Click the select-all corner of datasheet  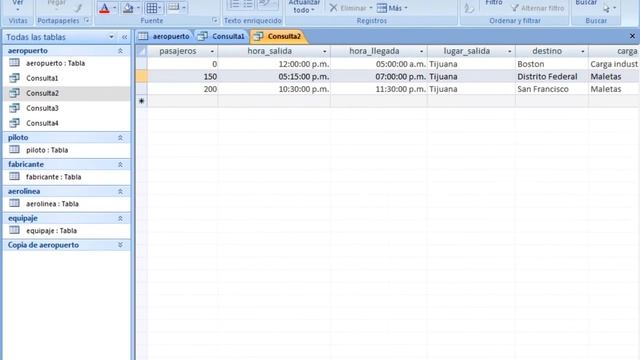(x=141, y=51)
